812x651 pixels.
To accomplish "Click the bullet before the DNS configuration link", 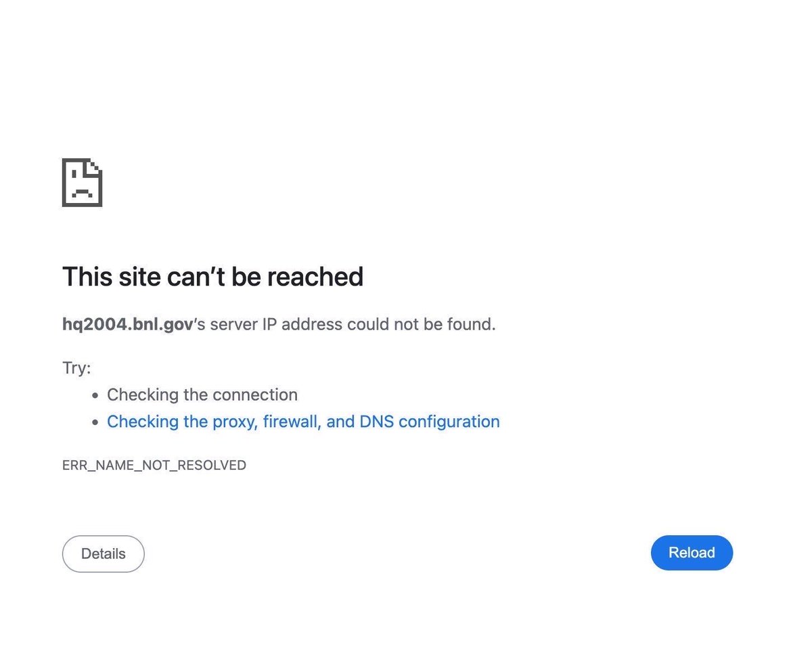I will click(95, 422).
